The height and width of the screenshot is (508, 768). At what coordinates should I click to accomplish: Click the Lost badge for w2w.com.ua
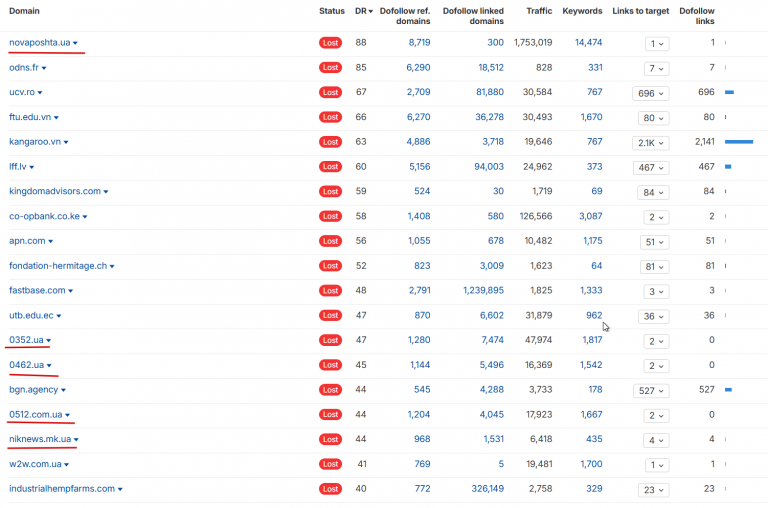click(x=330, y=464)
